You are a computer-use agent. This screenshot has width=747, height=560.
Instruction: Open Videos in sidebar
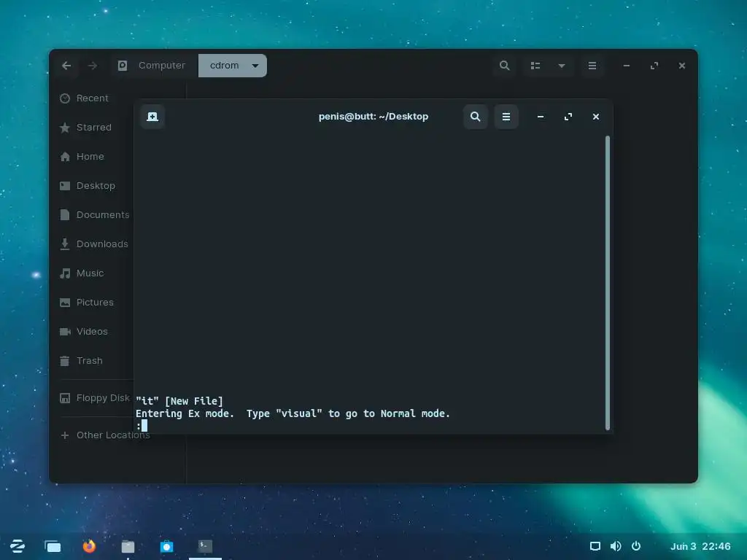point(91,332)
